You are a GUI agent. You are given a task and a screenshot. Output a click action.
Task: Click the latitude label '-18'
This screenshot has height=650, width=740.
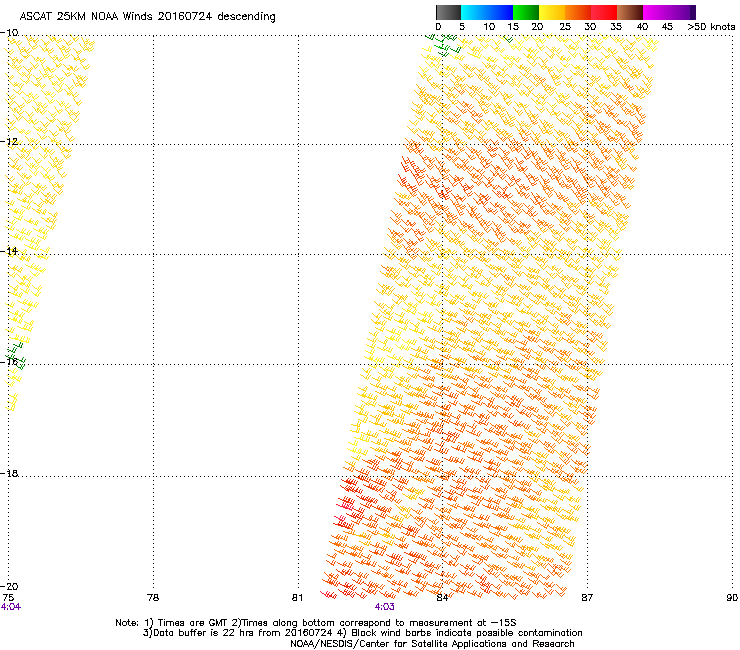[9, 473]
